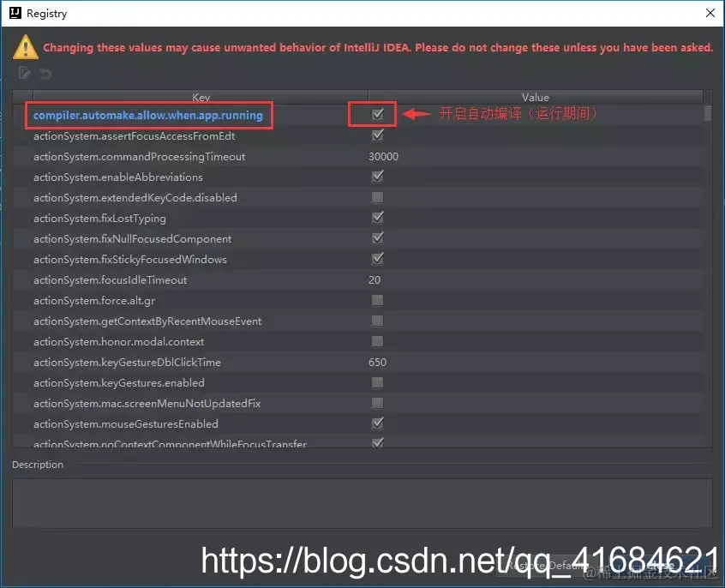Click the IntelliJ logo in title bar
The height and width of the screenshot is (588, 725).
pyautogui.click(x=15, y=13)
